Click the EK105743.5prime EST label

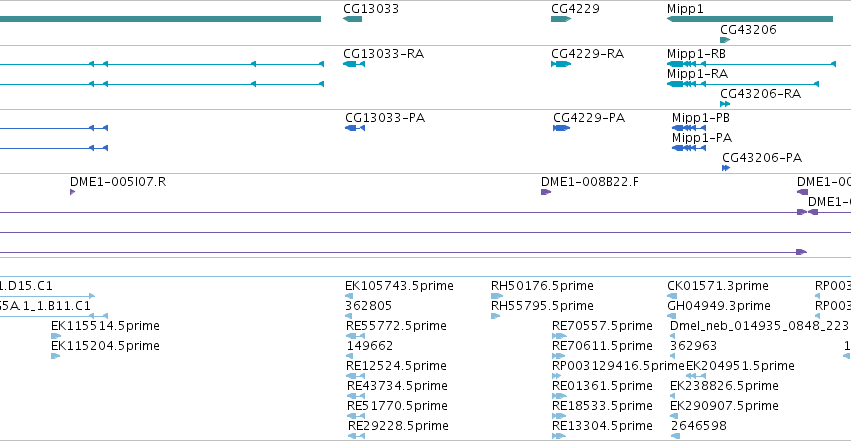tap(399, 286)
